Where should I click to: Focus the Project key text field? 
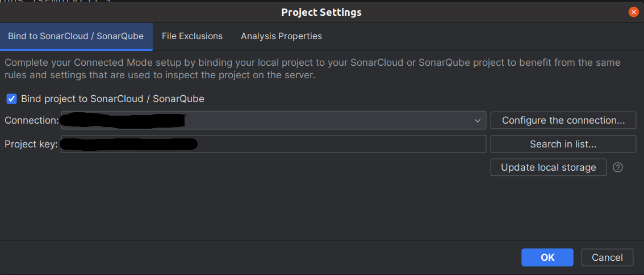coord(274,144)
